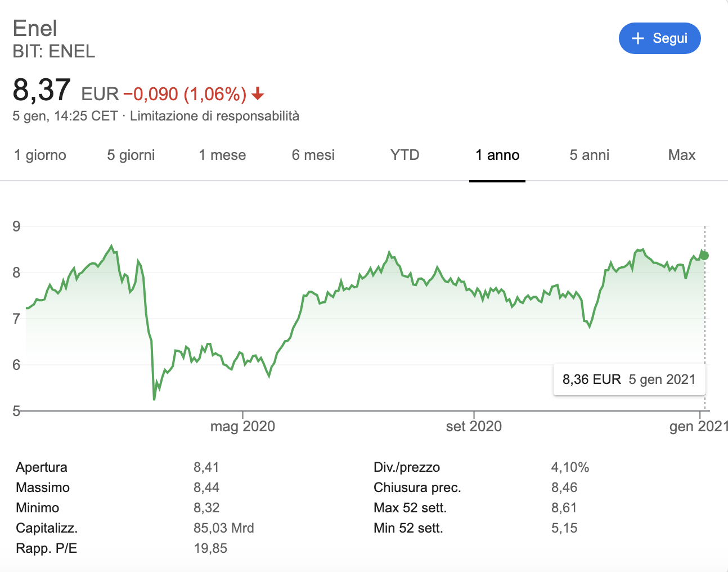Click the Apertura label
This screenshot has width=728, height=572.
pos(42,467)
